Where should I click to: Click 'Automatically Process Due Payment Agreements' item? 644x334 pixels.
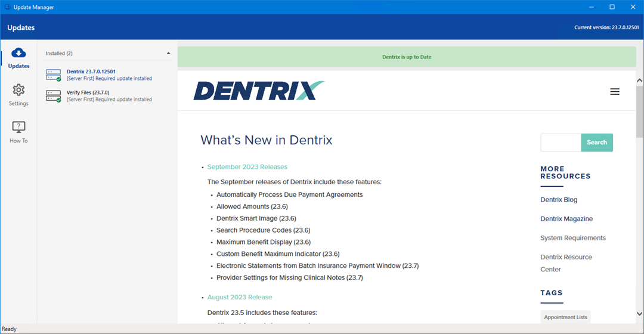point(290,194)
